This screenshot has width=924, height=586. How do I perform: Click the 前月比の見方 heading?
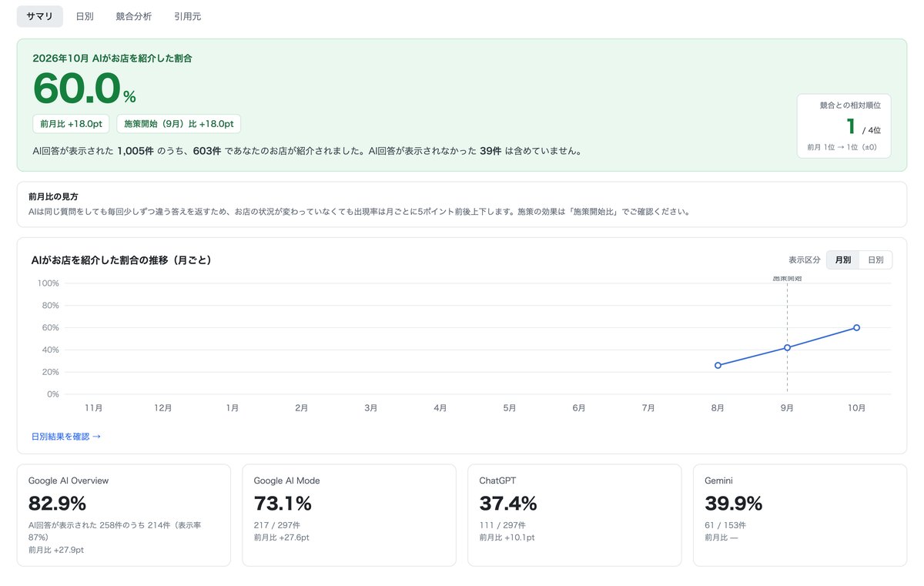point(53,196)
